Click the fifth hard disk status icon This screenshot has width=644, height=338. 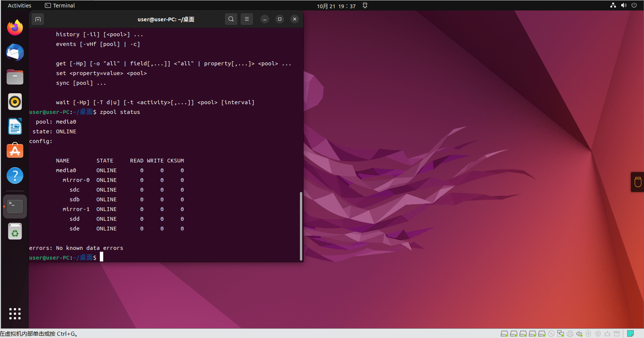[542, 334]
